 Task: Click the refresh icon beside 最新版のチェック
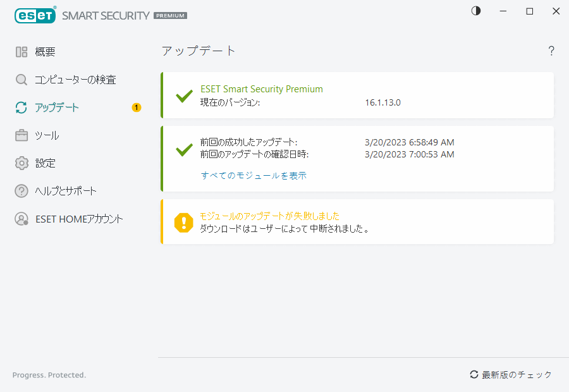(474, 374)
